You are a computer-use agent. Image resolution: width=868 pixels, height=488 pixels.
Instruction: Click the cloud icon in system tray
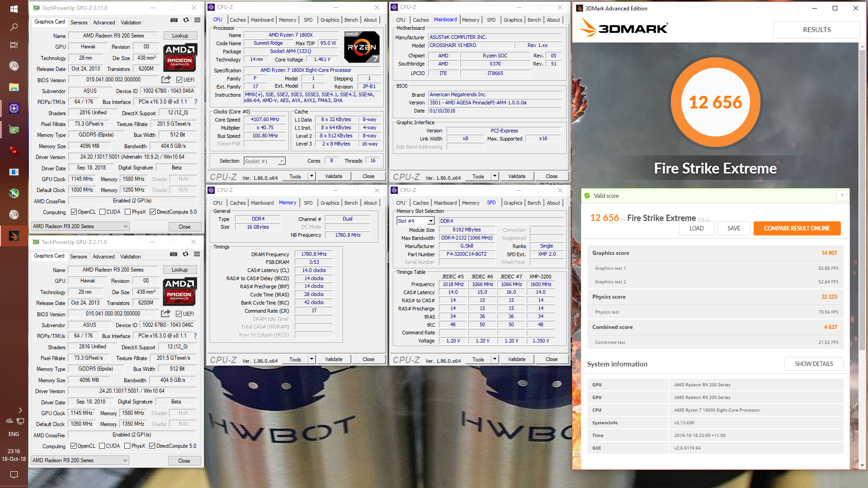click(9, 421)
